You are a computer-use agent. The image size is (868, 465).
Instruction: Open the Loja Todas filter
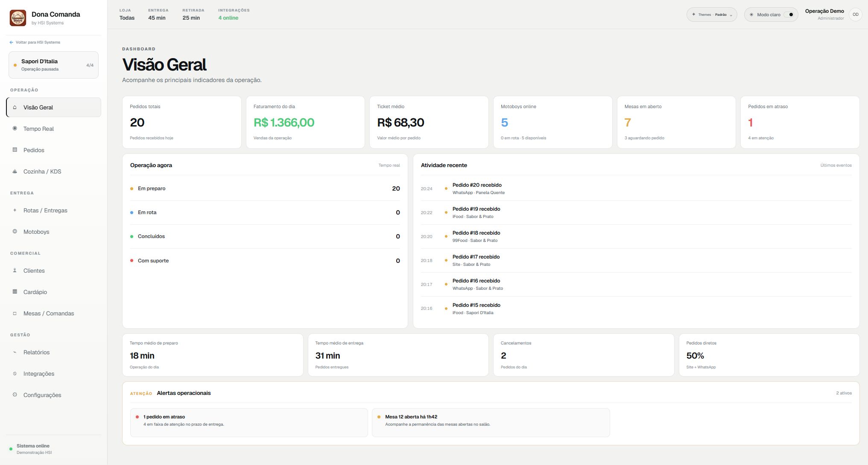127,14
